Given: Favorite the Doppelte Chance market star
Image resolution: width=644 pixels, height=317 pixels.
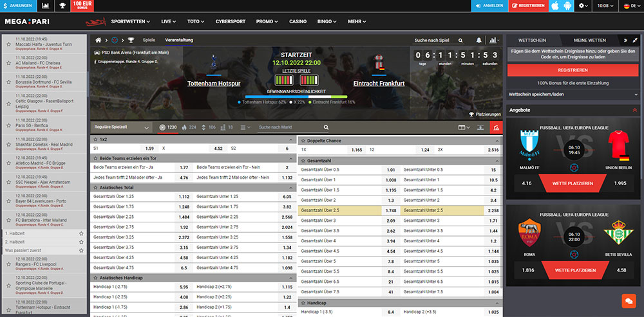Looking at the screenshot, I should click(303, 141).
